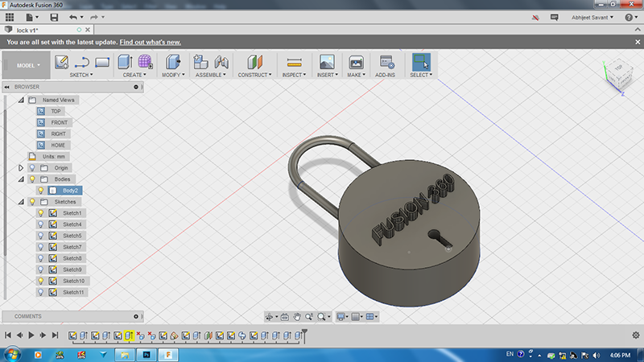The height and width of the screenshot is (362, 644).
Task: Toggle visibility bulb for Sketch11
Action: tap(41, 292)
